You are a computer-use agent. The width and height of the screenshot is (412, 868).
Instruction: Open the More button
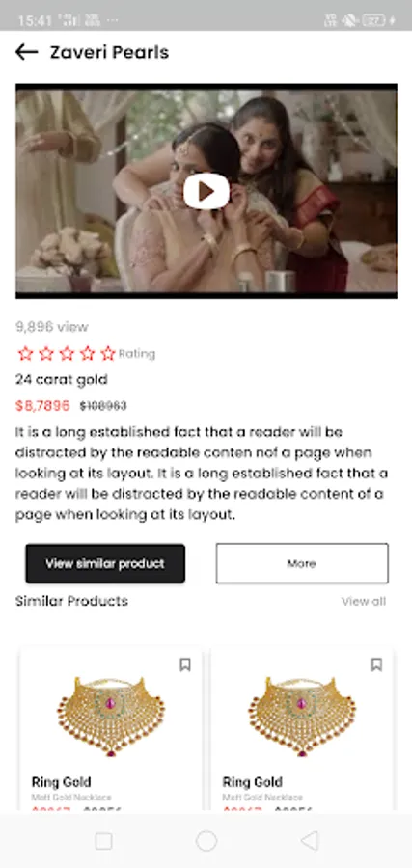pos(302,563)
